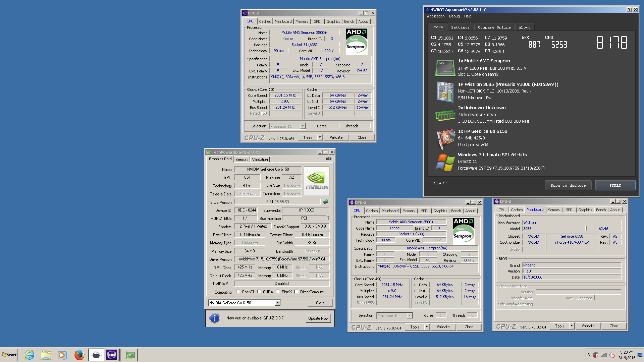Click Validate button in top CPU-Z
Screen dimensions: 644x362
point(336,137)
